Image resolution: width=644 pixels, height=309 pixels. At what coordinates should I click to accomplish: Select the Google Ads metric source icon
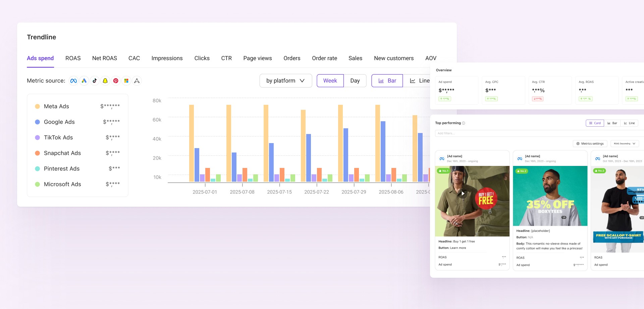84,81
